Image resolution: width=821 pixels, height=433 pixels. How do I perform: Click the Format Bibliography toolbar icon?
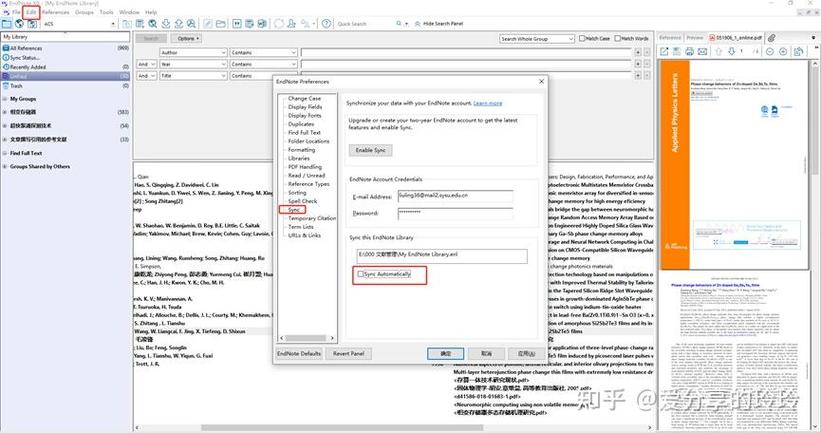tap(250, 24)
